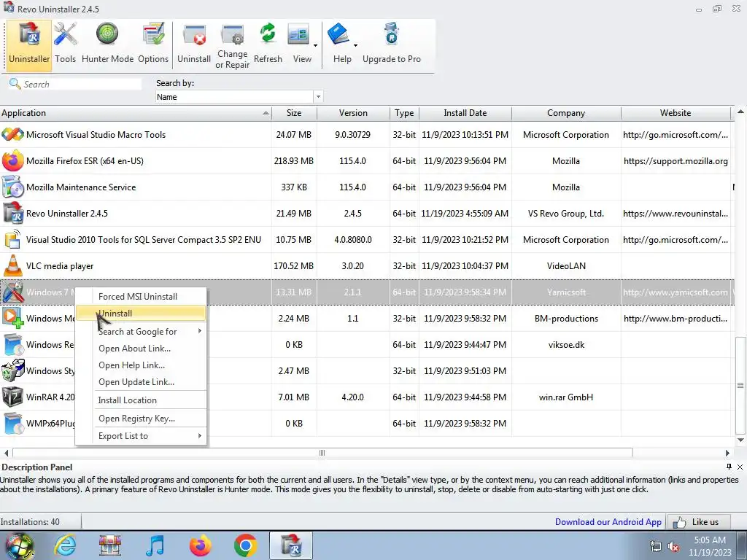The width and height of the screenshot is (747, 560).
Task: Choose Open Registry Key... menu entry
Action: [x=141, y=418]
